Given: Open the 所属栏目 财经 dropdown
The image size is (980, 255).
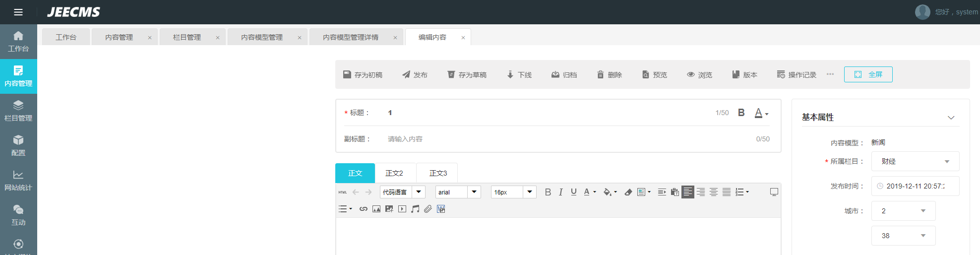Looking at the screenshot, I should (915, 161).
